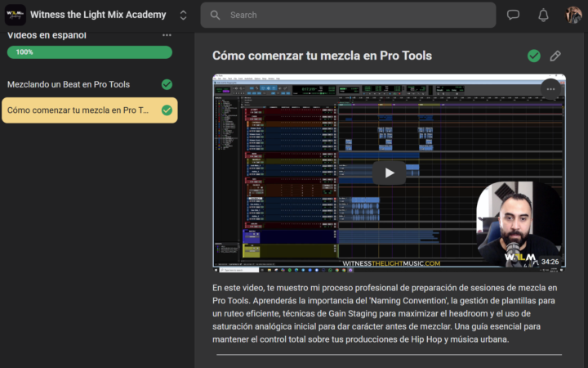
Task: Click the lesson description paragraph
Action: tap(385, 313)
